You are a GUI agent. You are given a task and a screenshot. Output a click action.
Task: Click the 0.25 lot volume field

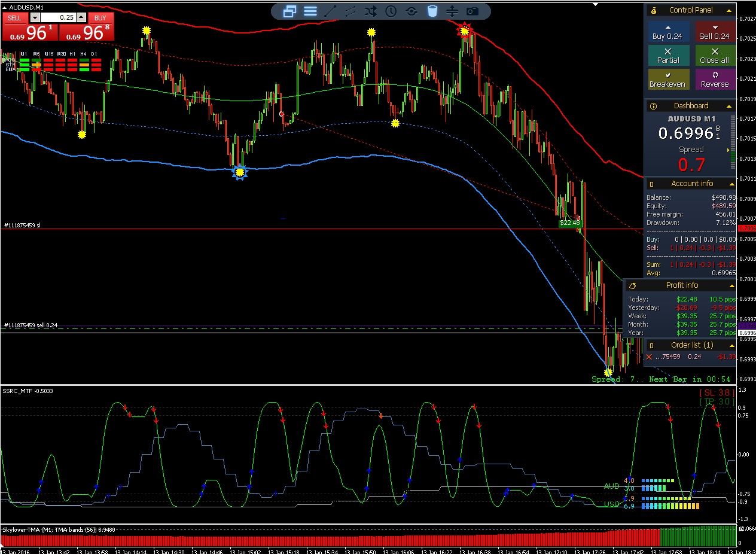[58, 17]
